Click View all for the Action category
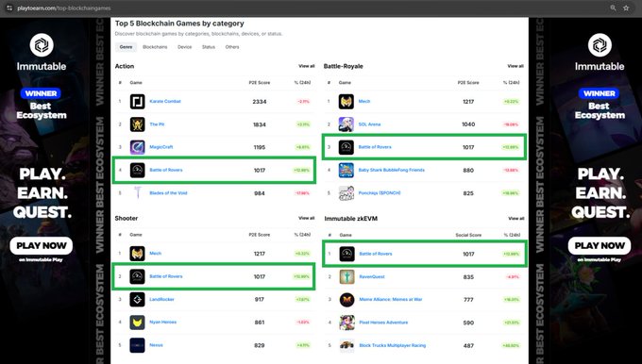Viewport: 642px width, 364px height. (x=307, y=66)
